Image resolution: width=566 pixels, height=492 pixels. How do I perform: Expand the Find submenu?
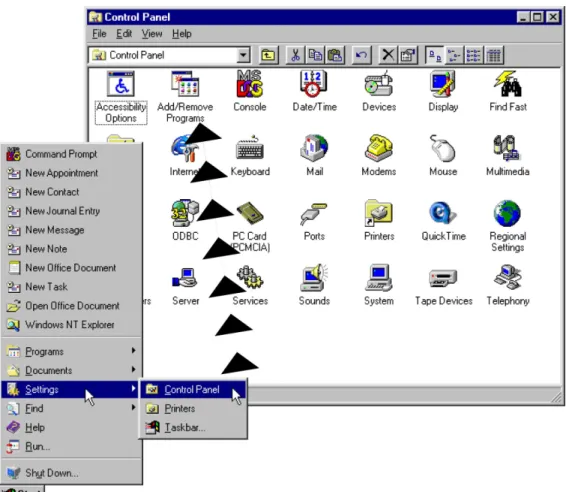pyautogui.click(x=71, y=408)
